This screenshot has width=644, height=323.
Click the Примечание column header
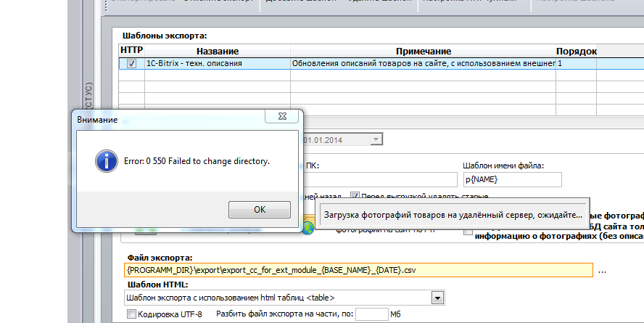(x=423, y=52)
